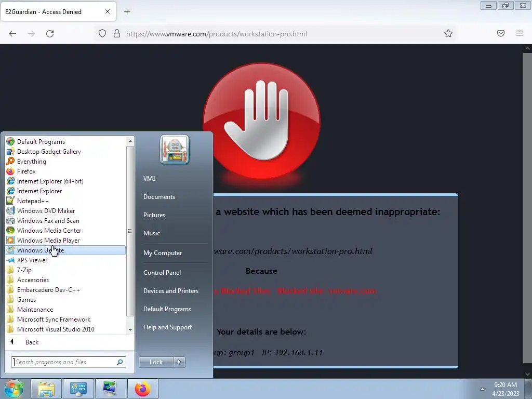Open Music from the Start menu
The height and width of the screenshot is (399, 532).
(x=151, y=233)
